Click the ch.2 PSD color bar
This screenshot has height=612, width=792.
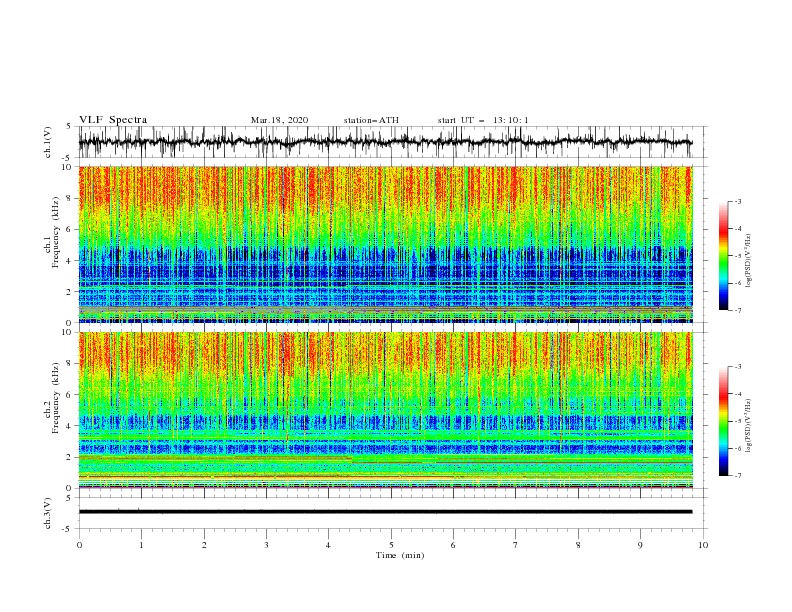pyautogui.click(x=723, y=421)
